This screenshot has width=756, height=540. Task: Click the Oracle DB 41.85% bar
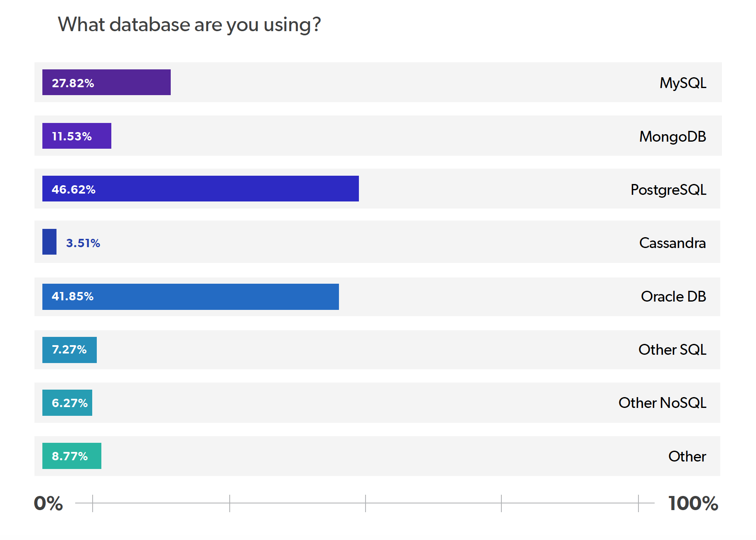(191, 297)
